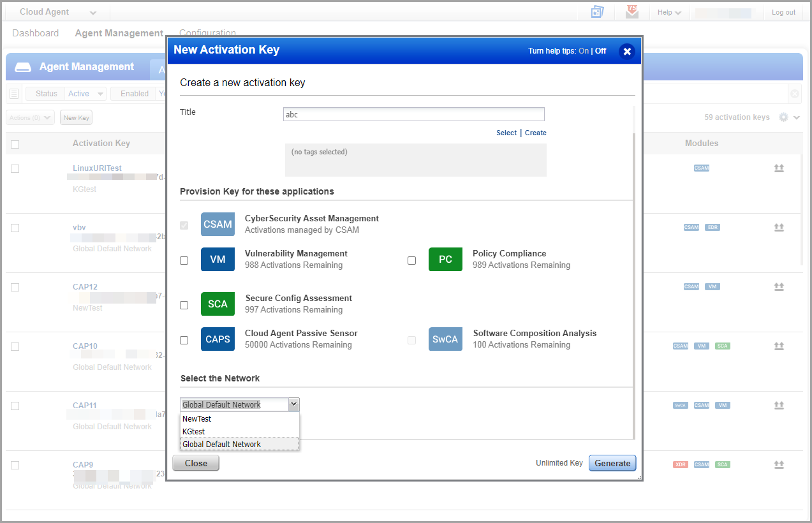Image resolution: width=812 pixels, height=523 pixels.
Task: Open the Help menu dropdown
Action: click(x=668, y=11)
